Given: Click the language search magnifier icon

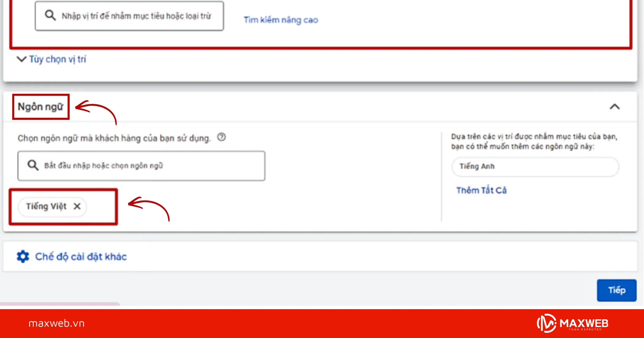Looking at the screenshot, I should tap(33, 165).
